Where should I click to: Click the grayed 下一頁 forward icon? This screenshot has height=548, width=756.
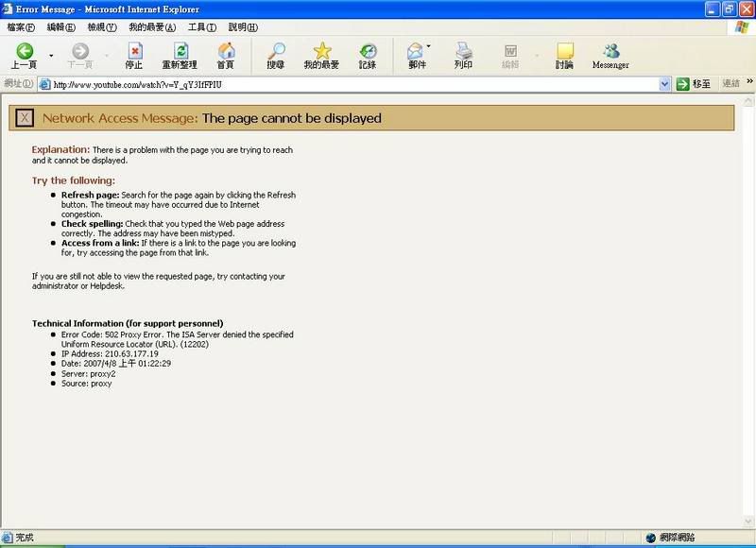[x=80, y=56]
